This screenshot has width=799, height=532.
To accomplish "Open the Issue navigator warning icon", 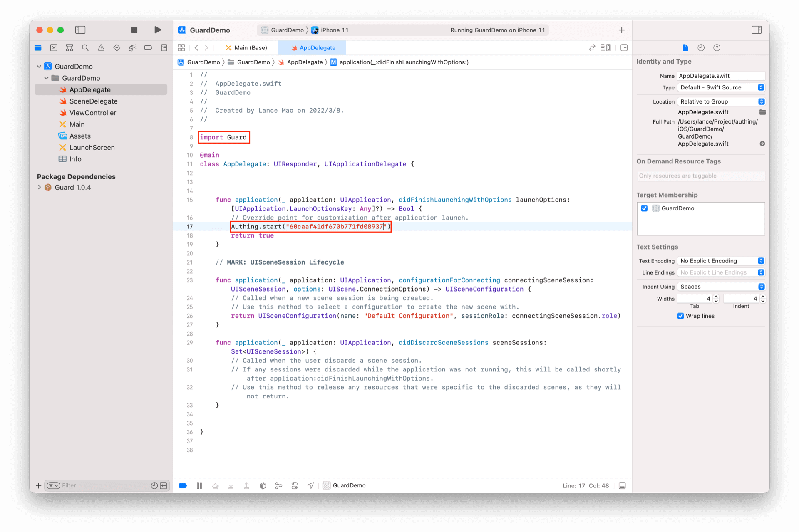I will point(101,48).
